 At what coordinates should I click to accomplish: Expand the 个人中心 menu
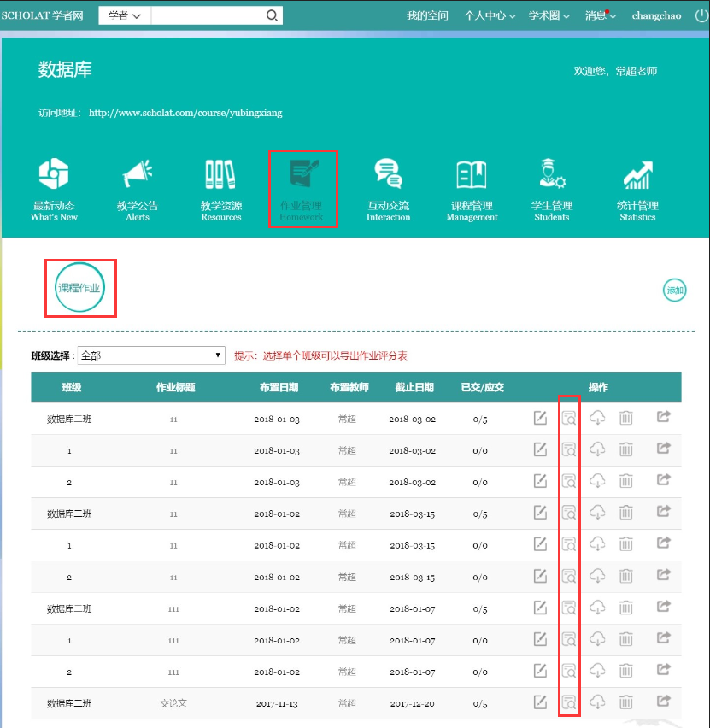click(490, 15)
